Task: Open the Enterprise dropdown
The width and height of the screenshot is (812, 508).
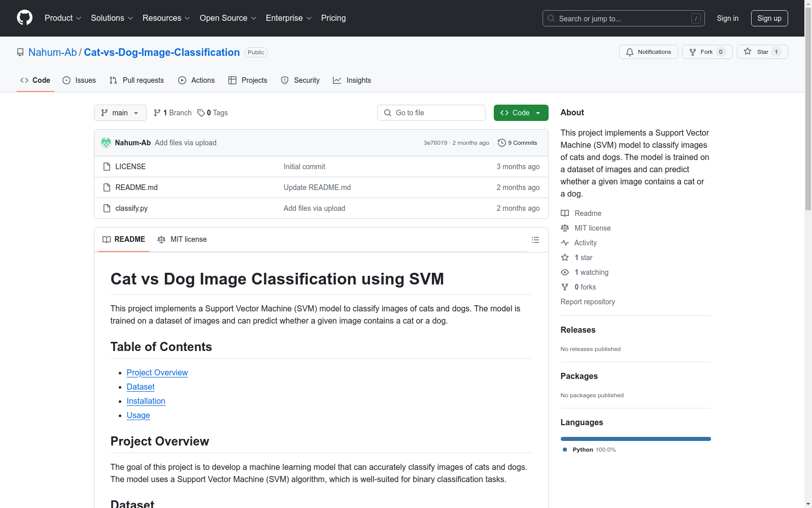Action: [289, 18]
